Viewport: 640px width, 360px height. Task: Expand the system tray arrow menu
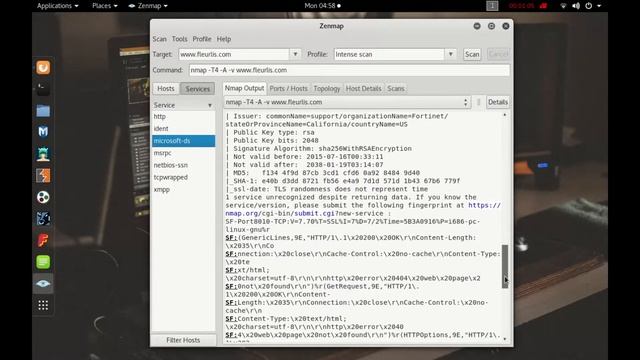(x=599, y=6)
